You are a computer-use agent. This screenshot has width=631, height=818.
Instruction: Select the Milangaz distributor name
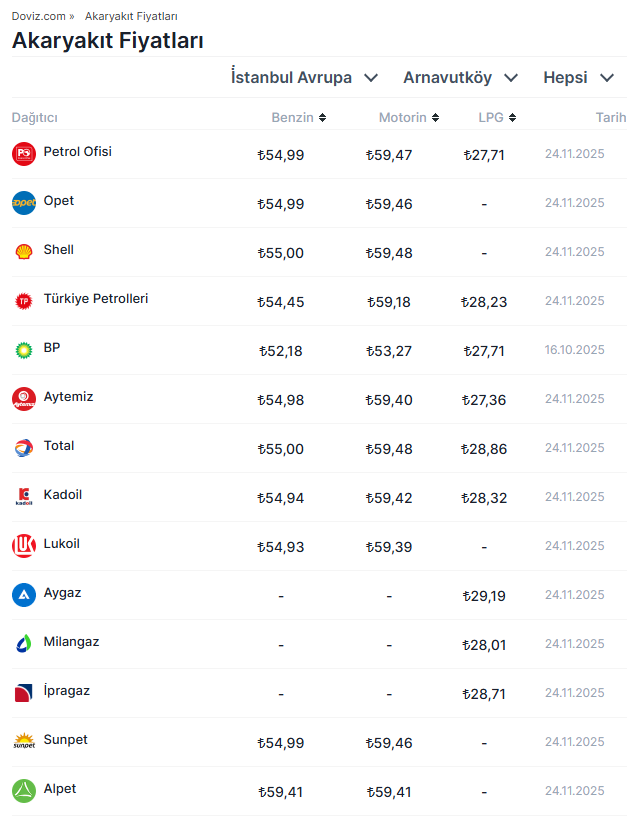pyautogui.click(x=71, y=642)
